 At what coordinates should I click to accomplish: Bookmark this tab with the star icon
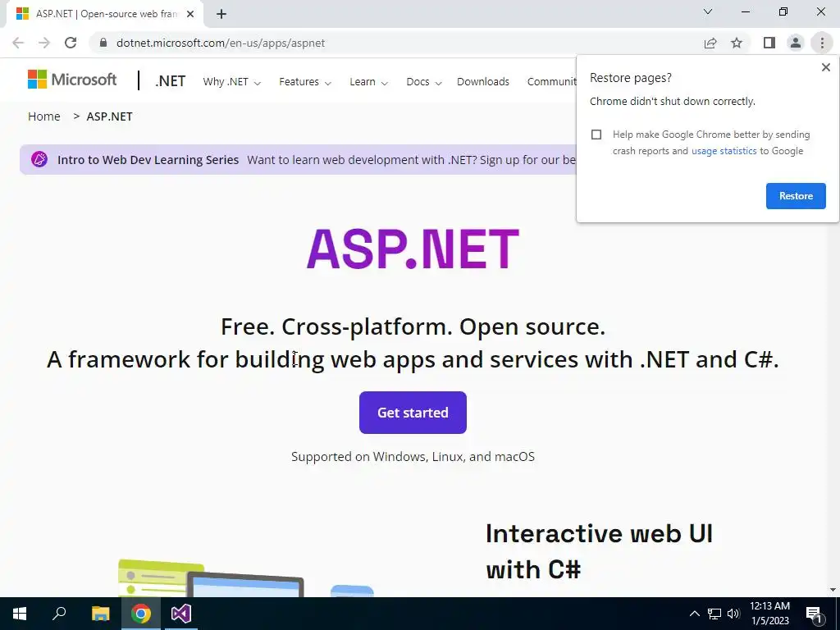tap(737, 43)
